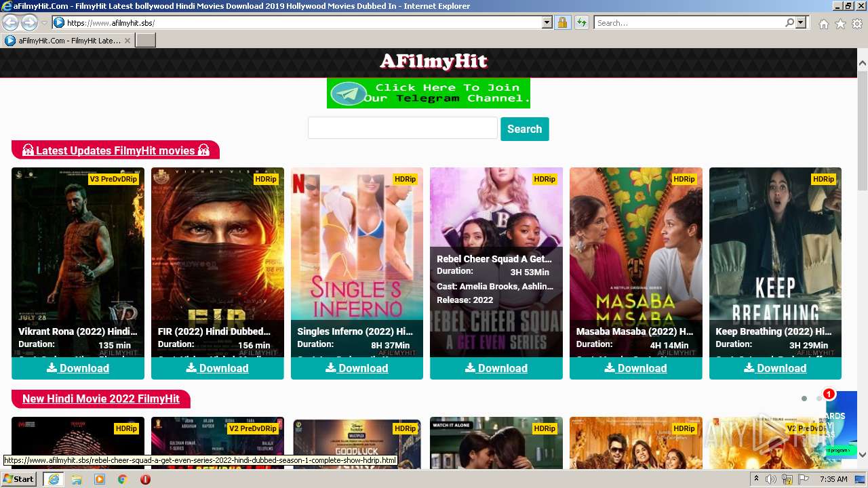
Task: Download Rebel Cheer Squad series
Action: coord(496,368)
